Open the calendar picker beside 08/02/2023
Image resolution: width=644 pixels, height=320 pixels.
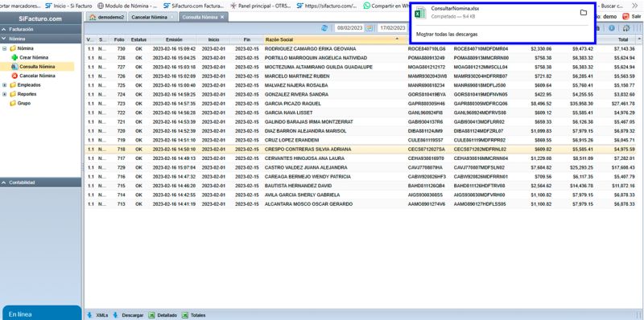point(369,28)
